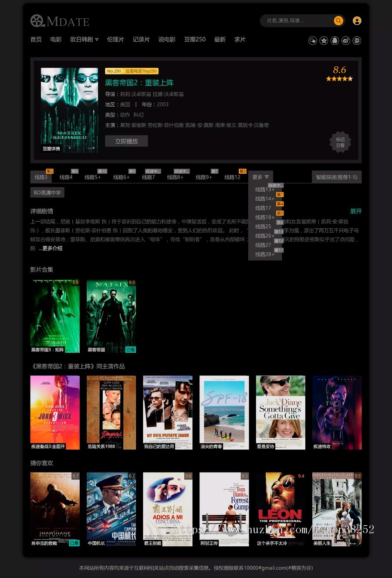
Task: Open the 电影 navigation item
Action: tap(56, 39)
